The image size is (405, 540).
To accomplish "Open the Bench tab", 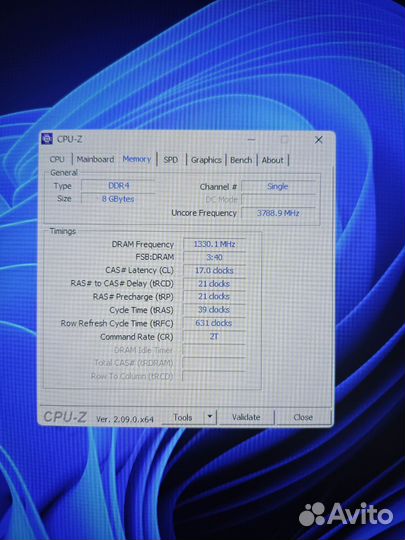I will pos(241,160).
